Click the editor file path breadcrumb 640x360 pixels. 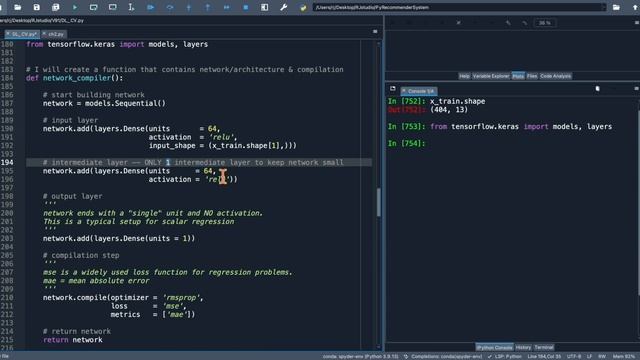(42, 20)
